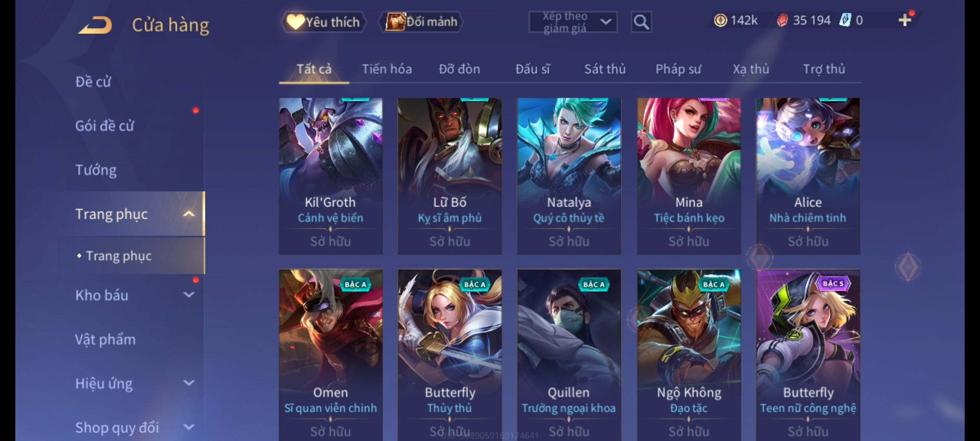The width and height of the screenshot is (980, 441).
Task: Go to the Tướng sidebar item
Action: tap(96, 170)
